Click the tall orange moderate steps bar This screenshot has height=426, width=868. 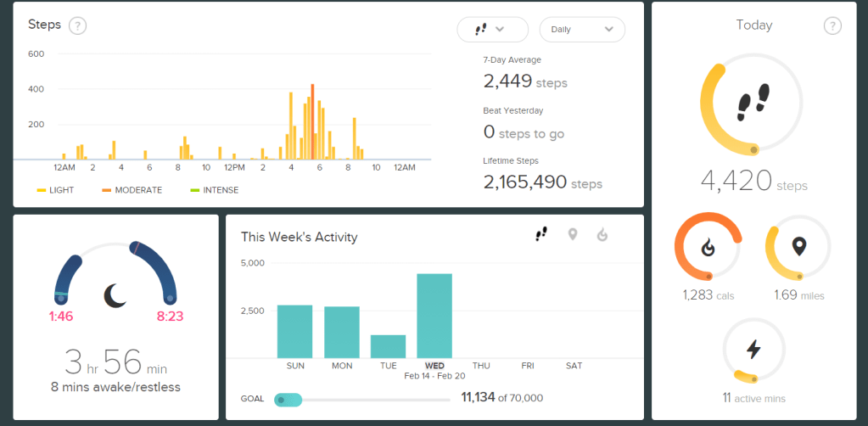point(313,122)
